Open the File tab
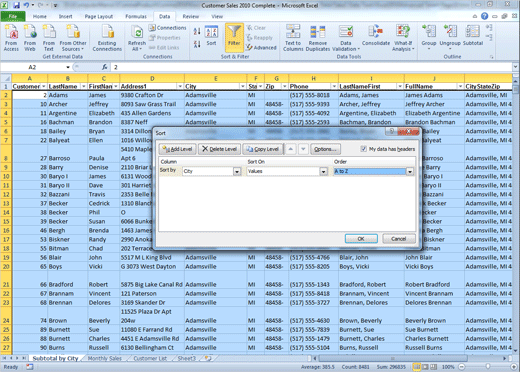 (13, 16)
